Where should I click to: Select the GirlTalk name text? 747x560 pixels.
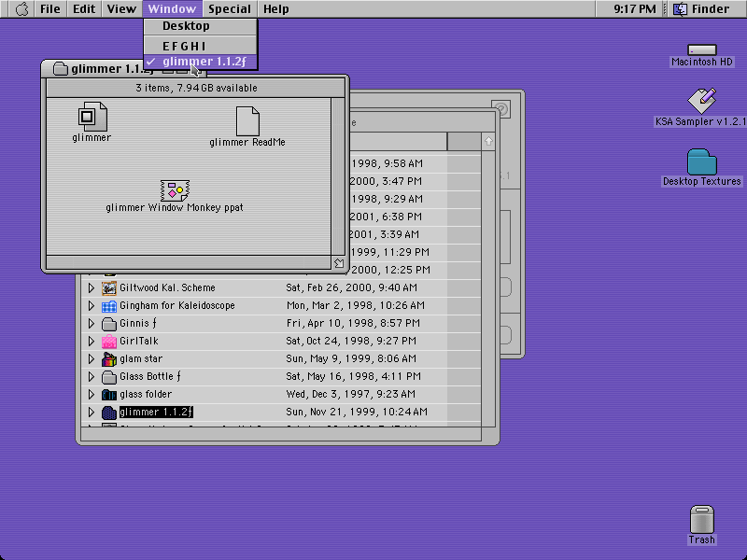tap(138, 342)
